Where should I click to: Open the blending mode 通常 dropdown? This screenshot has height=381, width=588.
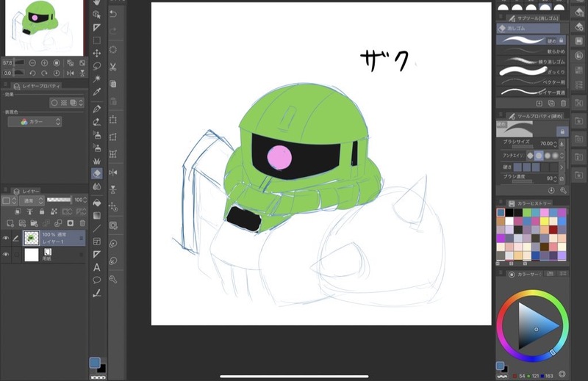[x=32, y=200]
